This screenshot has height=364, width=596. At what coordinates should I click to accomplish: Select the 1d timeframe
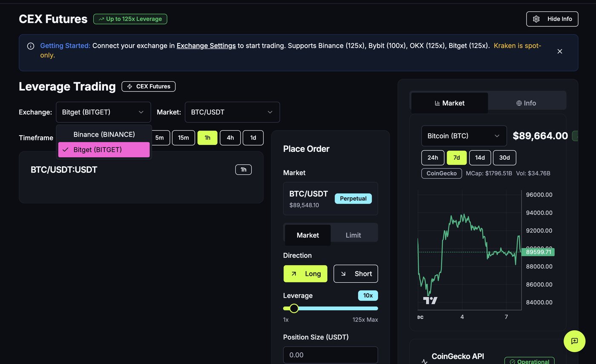[253, 138]
